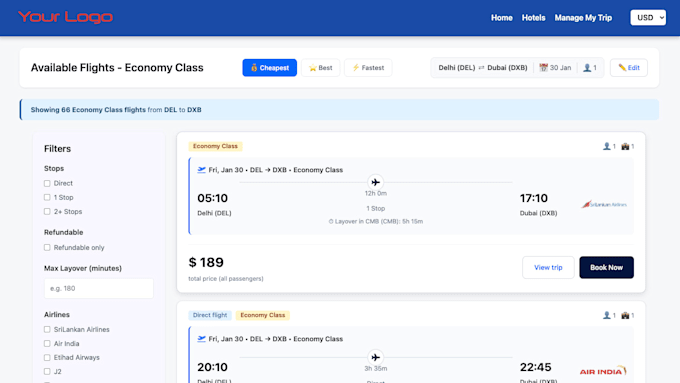Screen dimensions: 680x383
Task: Click the calendar icon beside 30 Jan
Action: (x=543, y=68)
